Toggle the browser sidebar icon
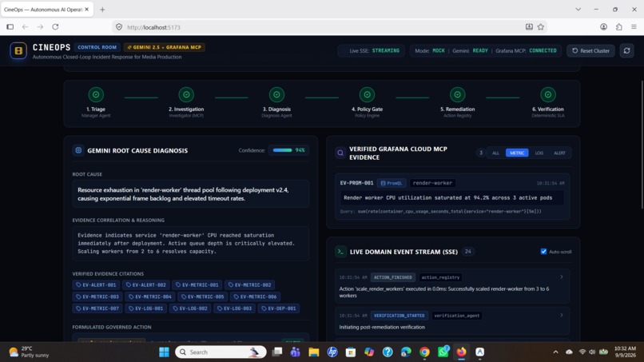The image size is (644, 362). click(10, 26)
